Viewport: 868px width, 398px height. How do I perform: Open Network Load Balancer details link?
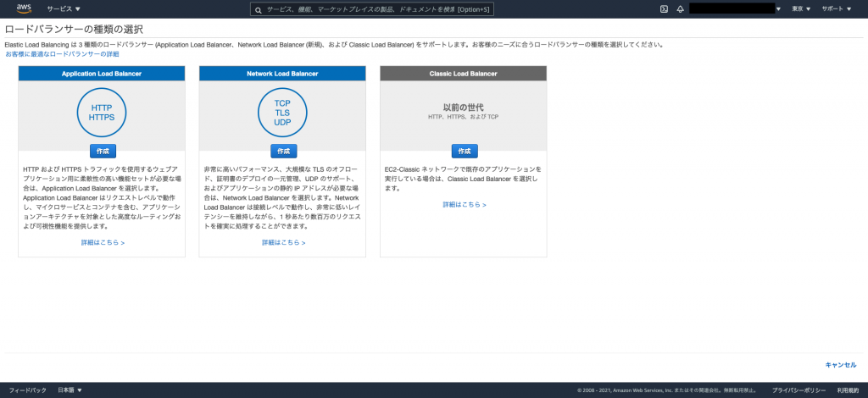click(284, 243)
